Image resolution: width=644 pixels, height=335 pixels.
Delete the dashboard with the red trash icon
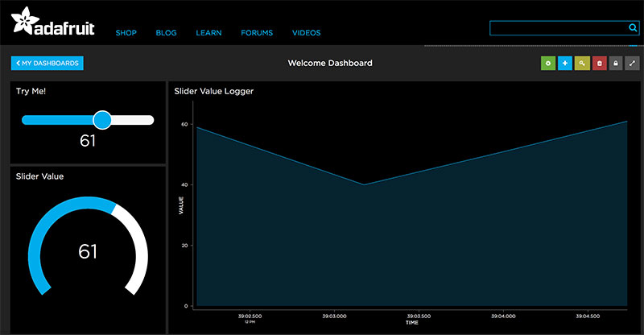coord(599,63)
